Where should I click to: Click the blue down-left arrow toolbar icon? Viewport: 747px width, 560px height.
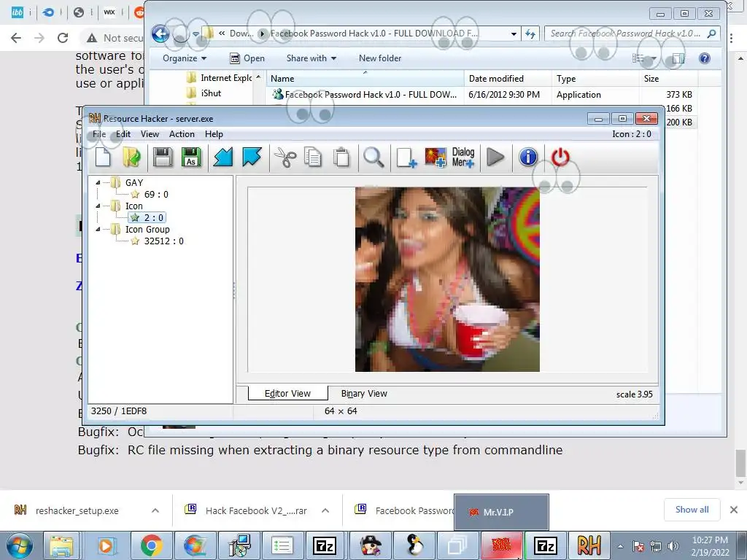[x=223, y=157]
